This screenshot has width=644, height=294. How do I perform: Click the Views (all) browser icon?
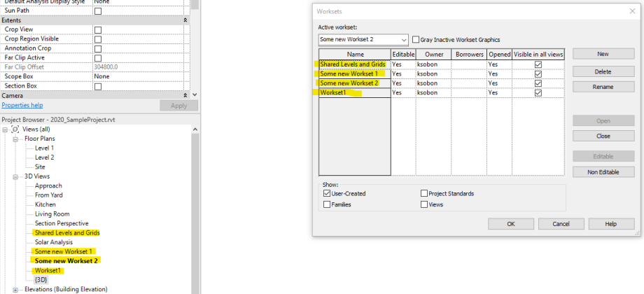15,129
